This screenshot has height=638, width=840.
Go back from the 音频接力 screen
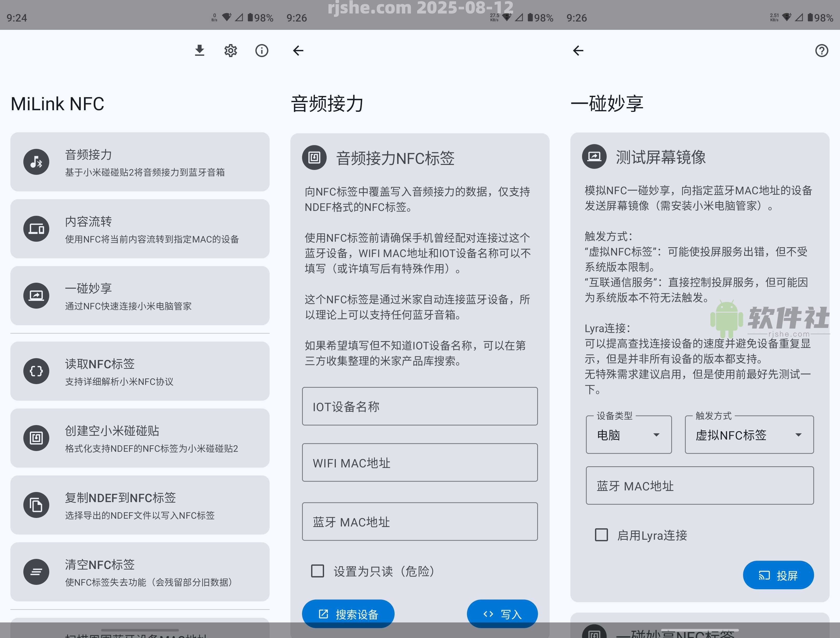pos(298,51)
